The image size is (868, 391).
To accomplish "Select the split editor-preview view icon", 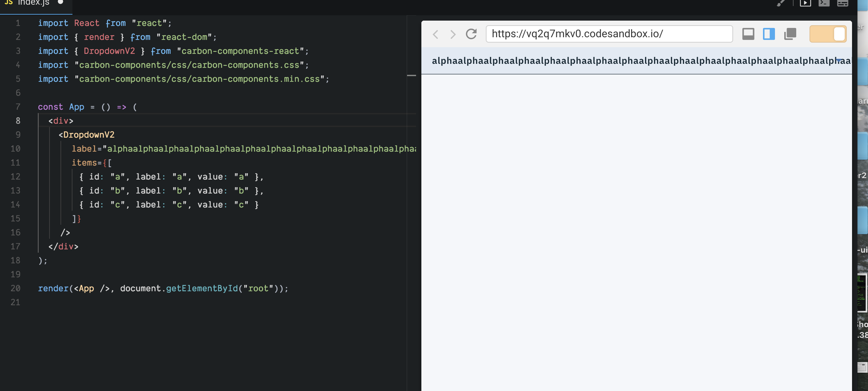I will click(769, 34).
